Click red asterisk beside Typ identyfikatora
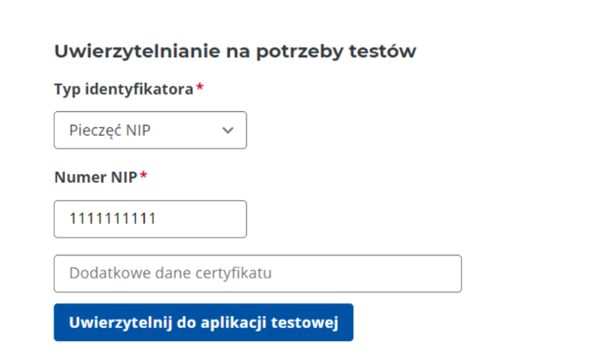Screen dimensions: 608x364 tap(200, 87)
